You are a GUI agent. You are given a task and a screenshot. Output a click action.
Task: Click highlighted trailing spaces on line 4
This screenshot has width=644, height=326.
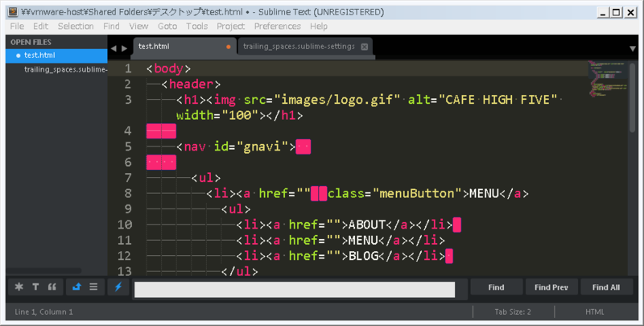162,131
